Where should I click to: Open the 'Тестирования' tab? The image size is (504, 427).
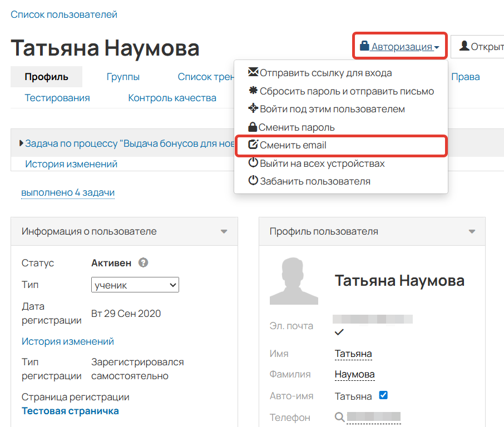point(56,97)
